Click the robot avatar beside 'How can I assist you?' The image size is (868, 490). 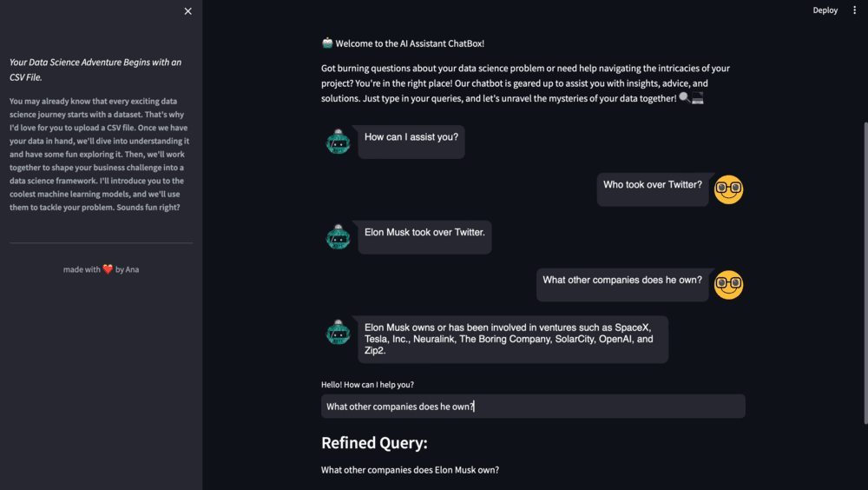(x=338, y=142)
